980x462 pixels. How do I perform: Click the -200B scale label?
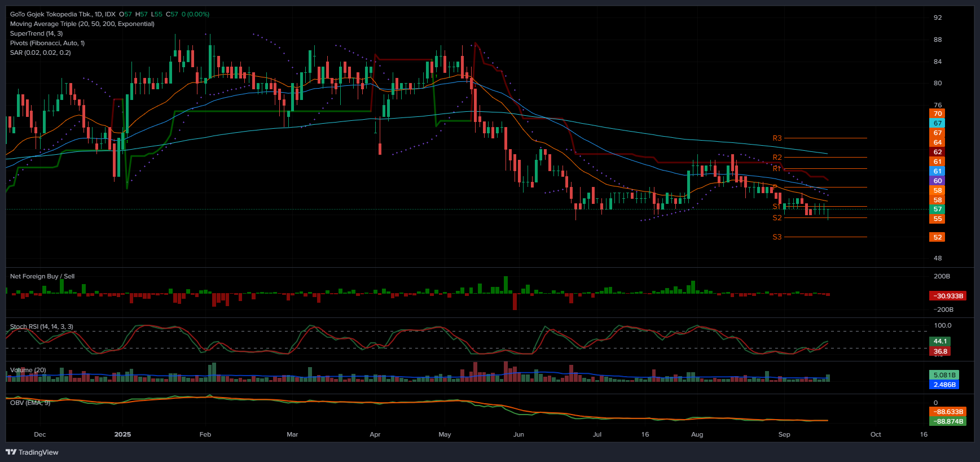click(x=943, y=310)
